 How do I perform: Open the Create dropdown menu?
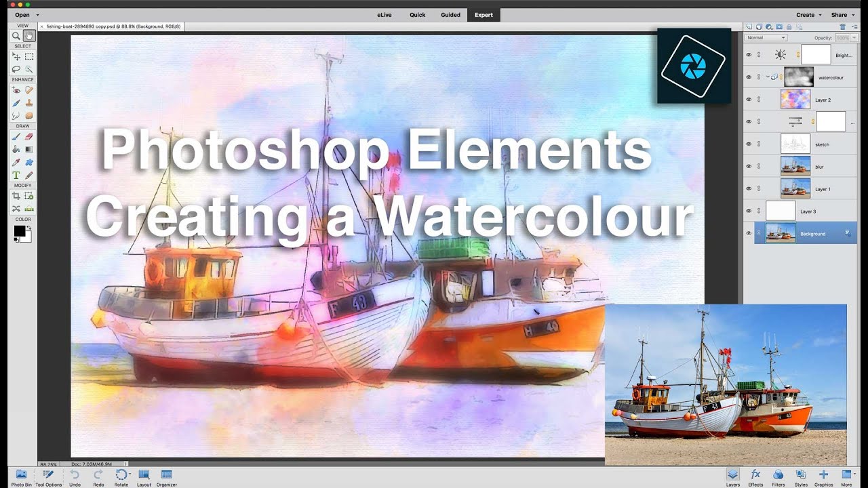click(808, 14)
